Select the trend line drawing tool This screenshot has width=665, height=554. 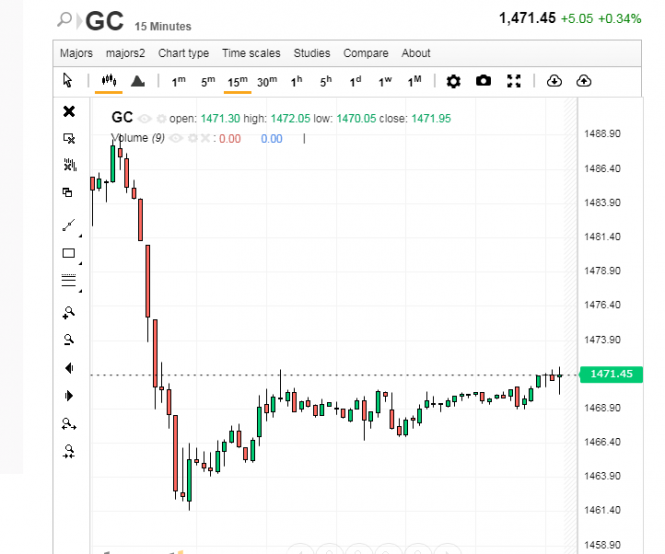pyautogui.click(x=69, y=225)
